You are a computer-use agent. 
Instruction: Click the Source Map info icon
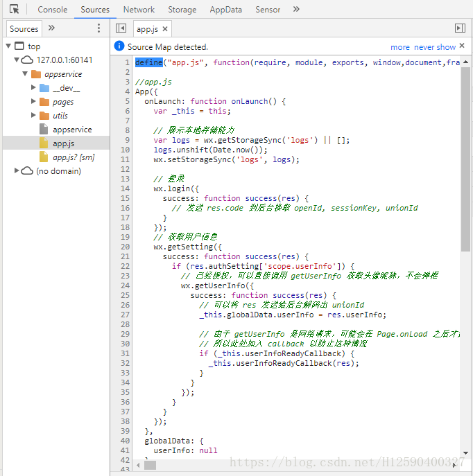119,46
